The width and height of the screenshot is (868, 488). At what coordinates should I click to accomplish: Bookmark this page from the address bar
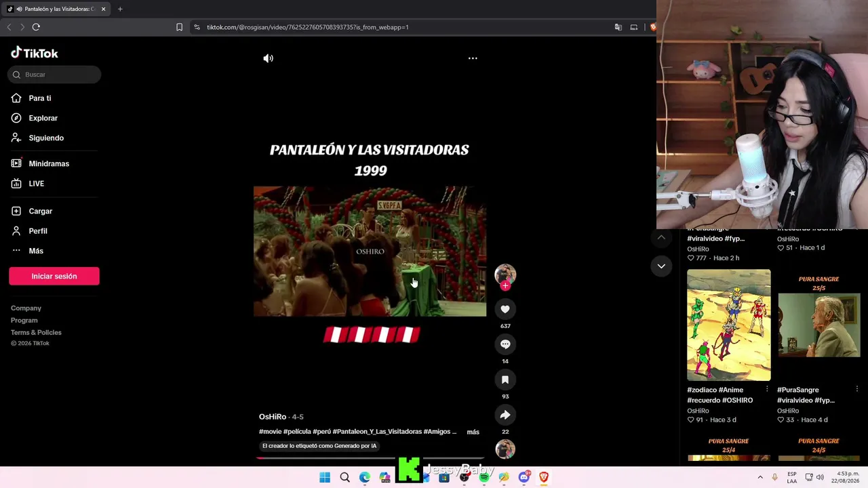click(x=179, y=27)
